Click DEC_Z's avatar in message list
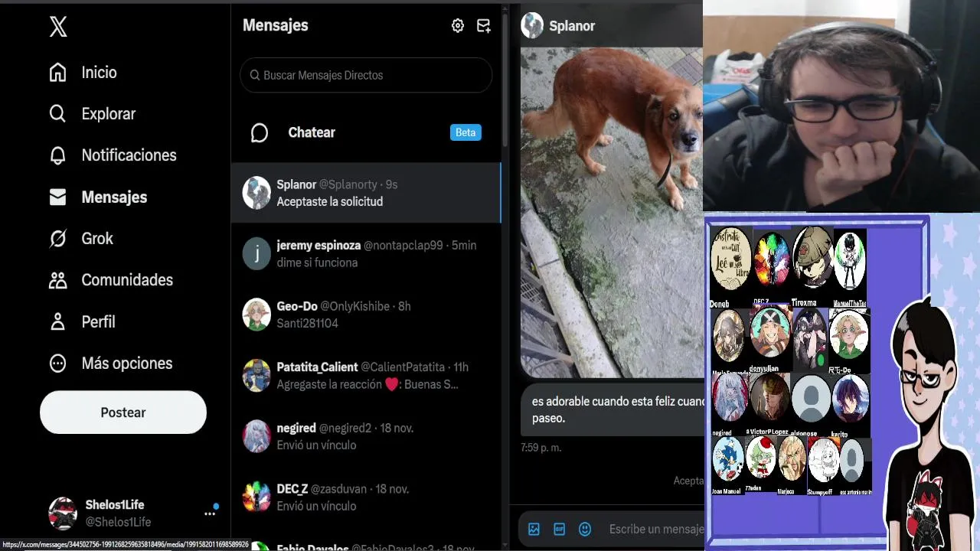This screenshot has height=551, width=980. 256,497
